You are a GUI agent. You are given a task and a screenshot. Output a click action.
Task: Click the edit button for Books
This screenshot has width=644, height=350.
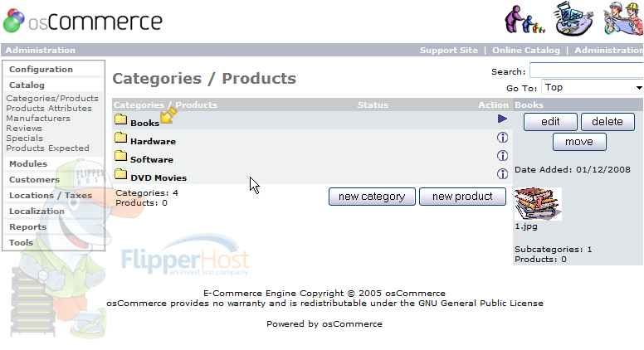(x=550, y=122)
